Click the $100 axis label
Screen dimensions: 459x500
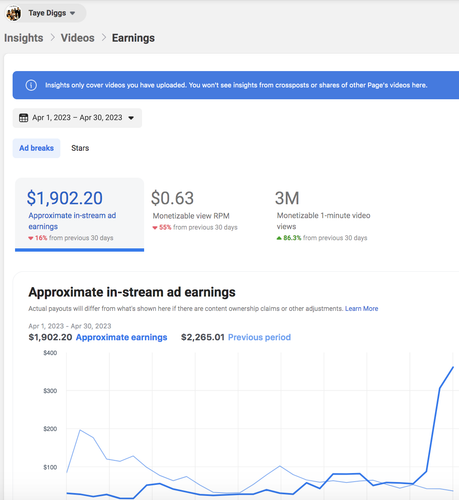point(50,467)
